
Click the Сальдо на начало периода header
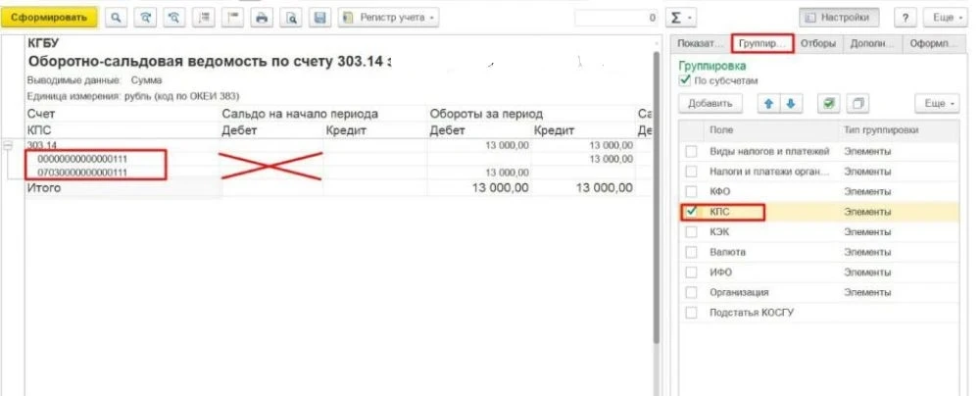300,114
